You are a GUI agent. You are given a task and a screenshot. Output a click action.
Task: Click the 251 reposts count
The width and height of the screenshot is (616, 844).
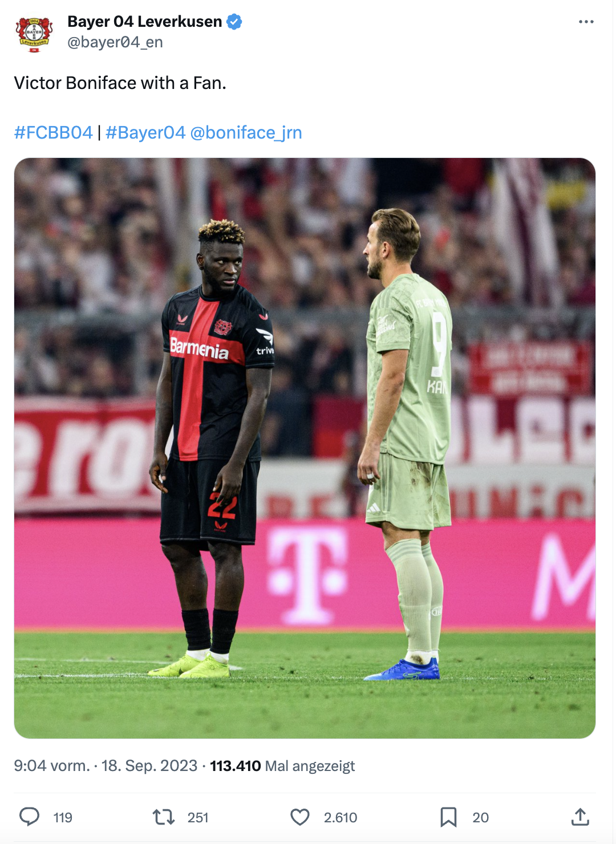(198, 818)
